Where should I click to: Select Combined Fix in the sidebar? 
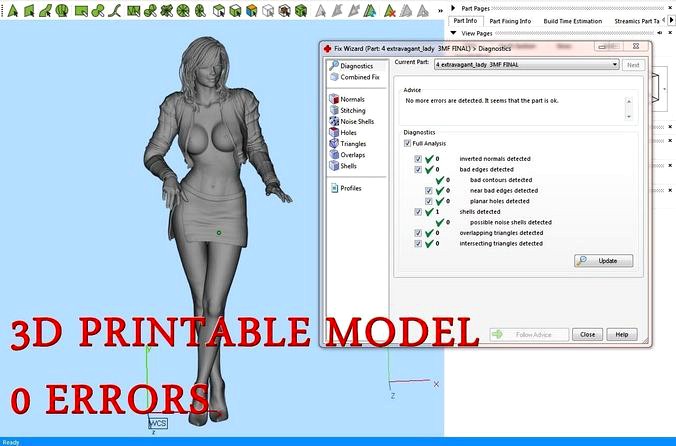pos(359,77)
